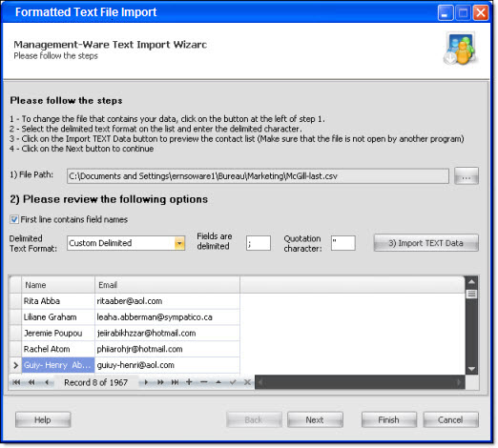Click the phiiarohjr@hotmail.com email cell
The height and width of the screenshot is (448, 498).
[x=167, y=349]
